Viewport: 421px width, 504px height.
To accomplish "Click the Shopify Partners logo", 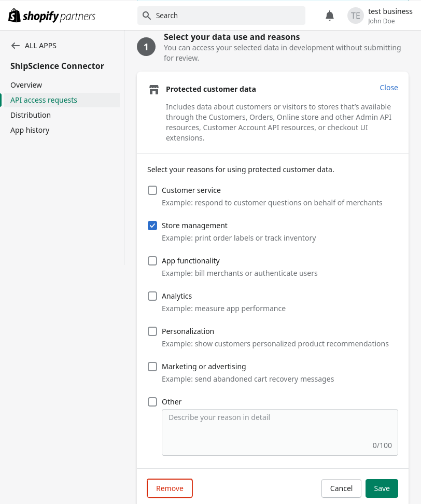I will (x=52, y=16).
